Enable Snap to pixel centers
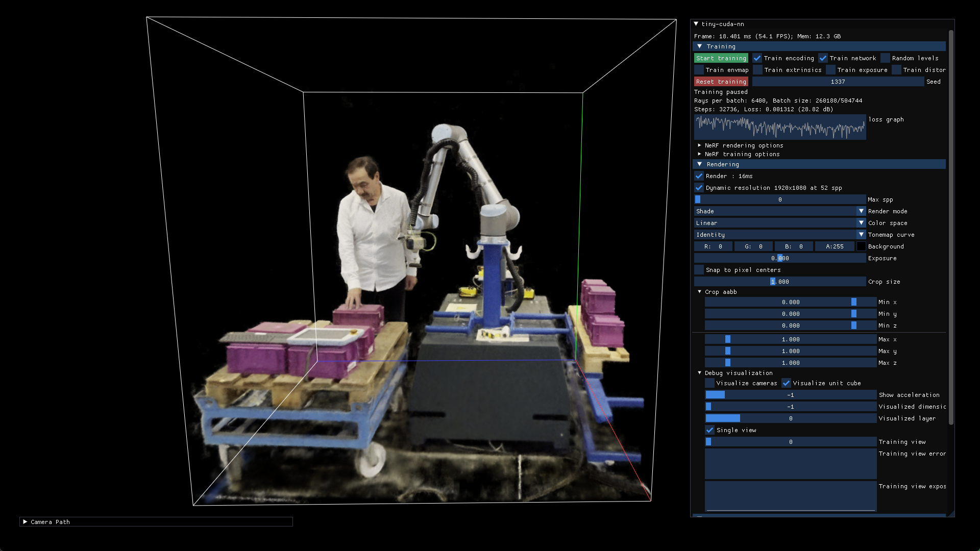980x551 pixels. point(698,269)
